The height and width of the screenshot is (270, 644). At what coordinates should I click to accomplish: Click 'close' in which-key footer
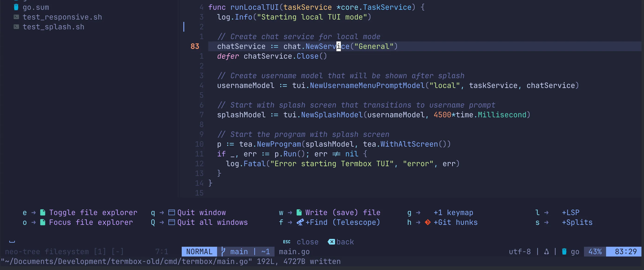(308, 242)
